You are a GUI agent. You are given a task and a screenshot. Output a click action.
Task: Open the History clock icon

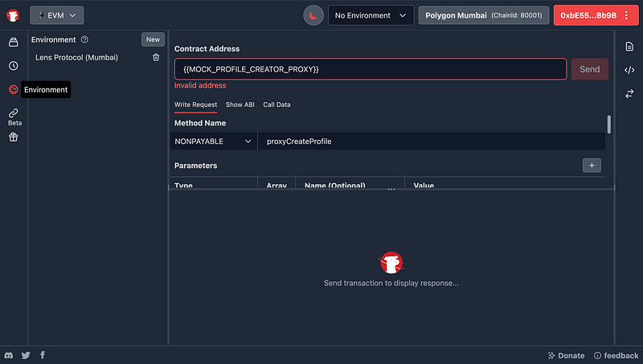tap(13, 66)
